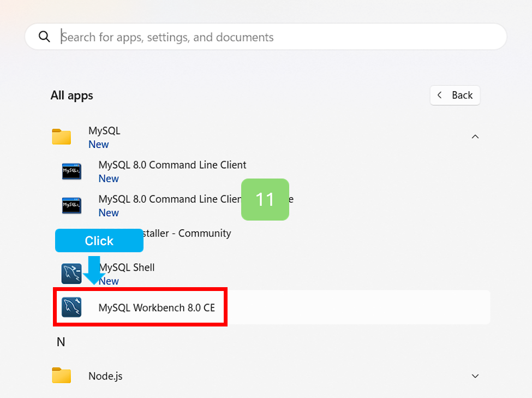Launch MySQL 8.0 Command Line Client

click(x=172, y=165)
